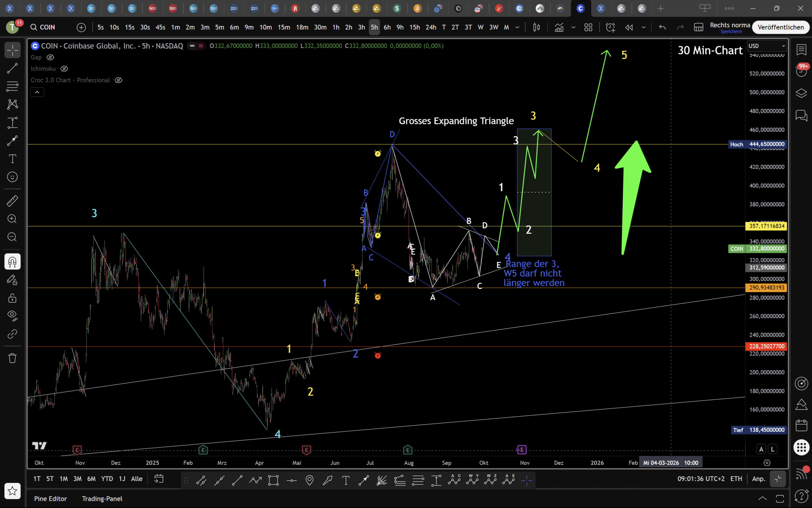The height and width of the screenshot is (508, 812).
Task: Select the trend line drawing tool
Action: click(x=12, y=69)
